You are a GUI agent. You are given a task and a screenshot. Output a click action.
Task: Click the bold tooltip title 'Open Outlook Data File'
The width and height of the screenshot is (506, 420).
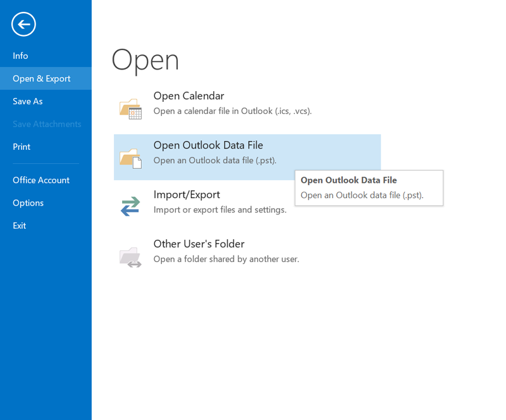click(349, 180)
